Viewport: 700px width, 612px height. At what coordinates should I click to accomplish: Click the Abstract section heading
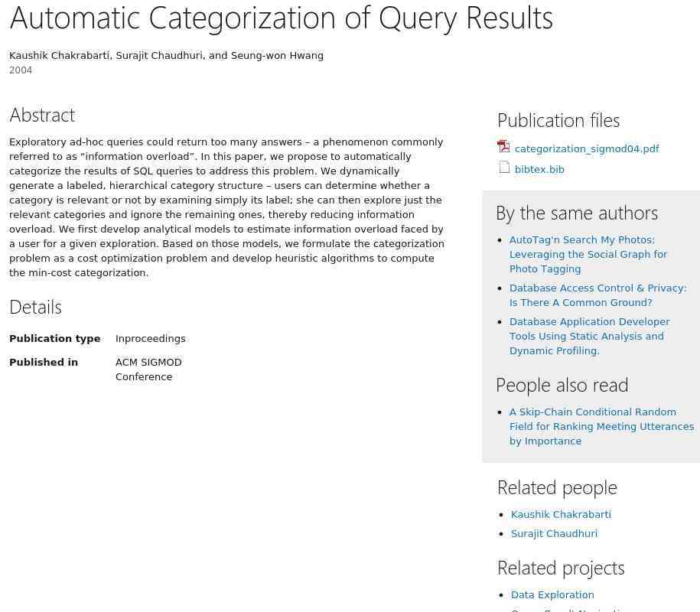tap(42, 115)
